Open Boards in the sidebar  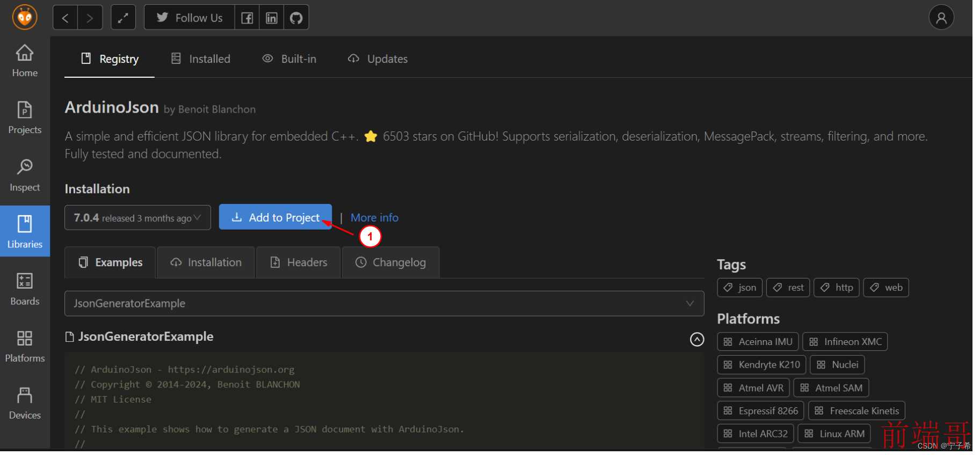tap(25, 289)
